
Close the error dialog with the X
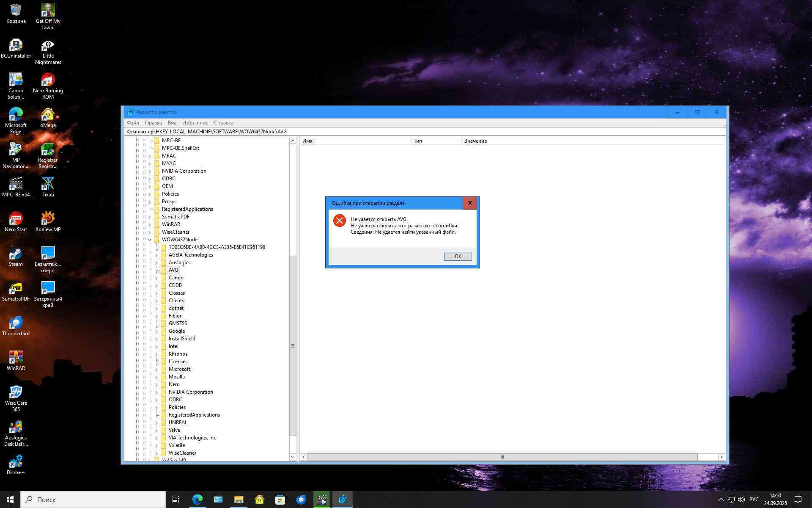click(x=469, y=203)
